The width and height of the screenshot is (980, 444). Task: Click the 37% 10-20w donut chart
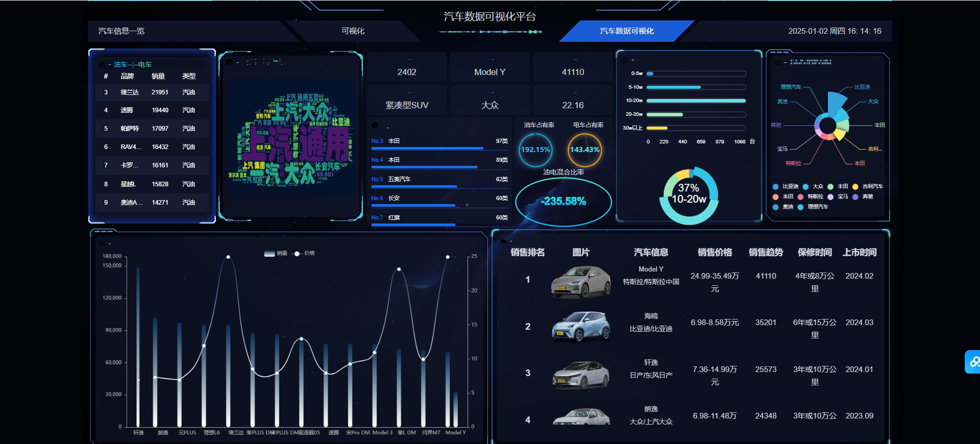point(689,195)
